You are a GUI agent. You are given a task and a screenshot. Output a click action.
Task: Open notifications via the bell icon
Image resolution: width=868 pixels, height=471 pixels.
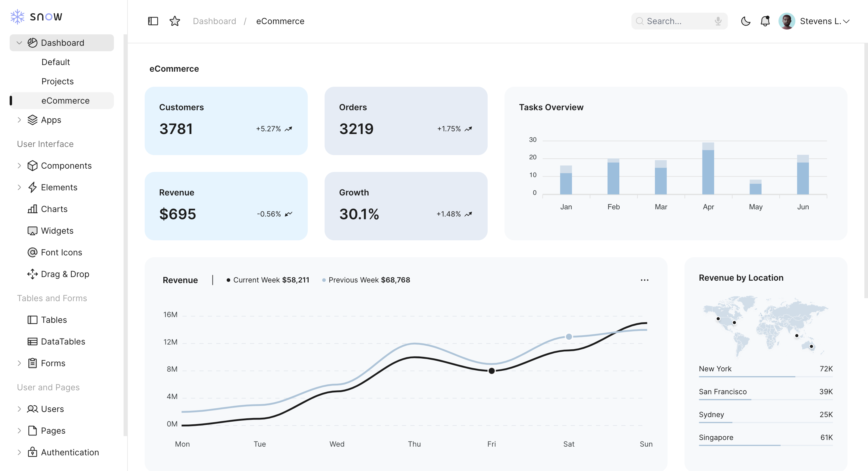765,21
